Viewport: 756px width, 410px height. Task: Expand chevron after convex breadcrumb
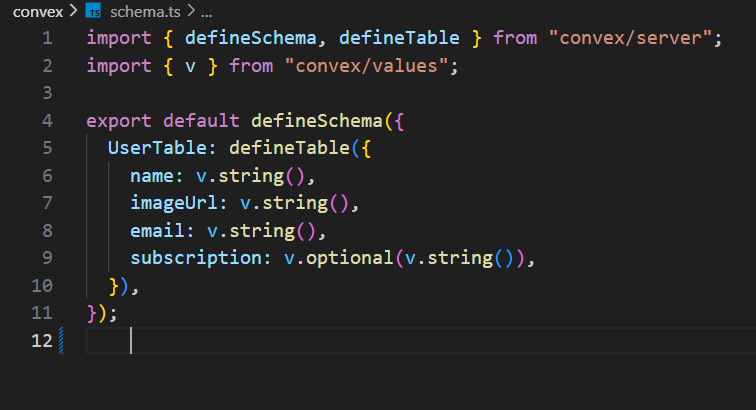pyautogui.click(x=73, y=11)
